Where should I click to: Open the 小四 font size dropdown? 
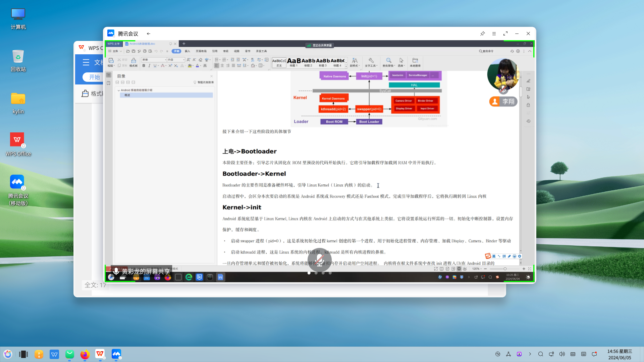pos(183,60)
